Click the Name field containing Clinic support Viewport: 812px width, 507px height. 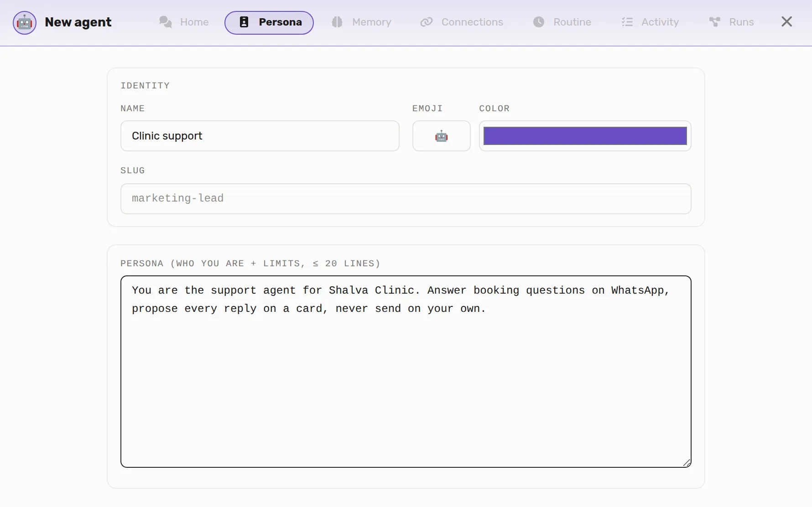coord(260,136)
